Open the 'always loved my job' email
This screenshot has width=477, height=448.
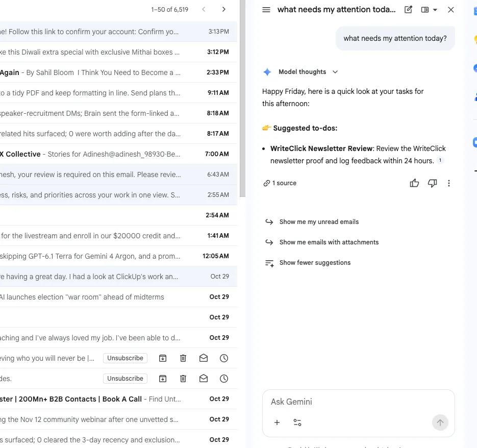(118, 338)
